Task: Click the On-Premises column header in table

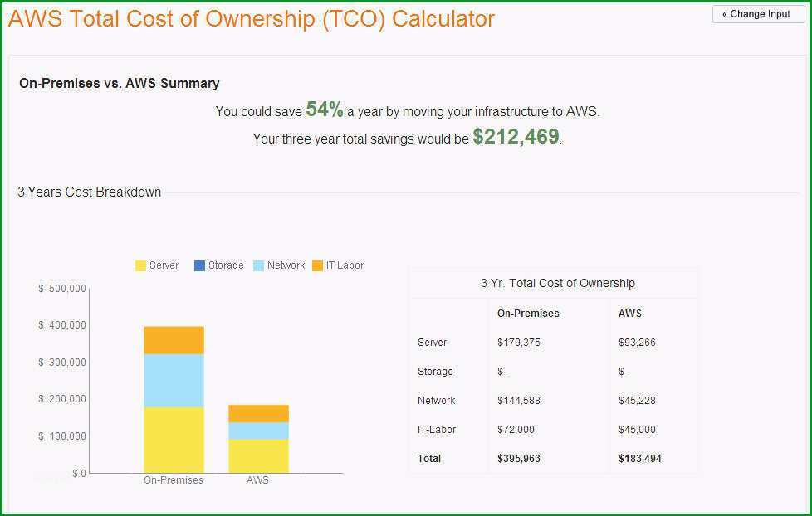Action: [x=528, y=313]
